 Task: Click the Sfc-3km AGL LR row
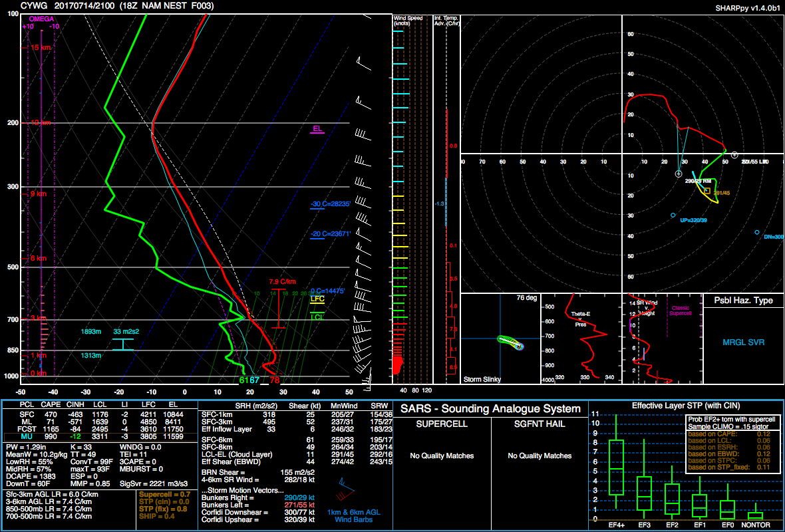click(x=51, y=495)
